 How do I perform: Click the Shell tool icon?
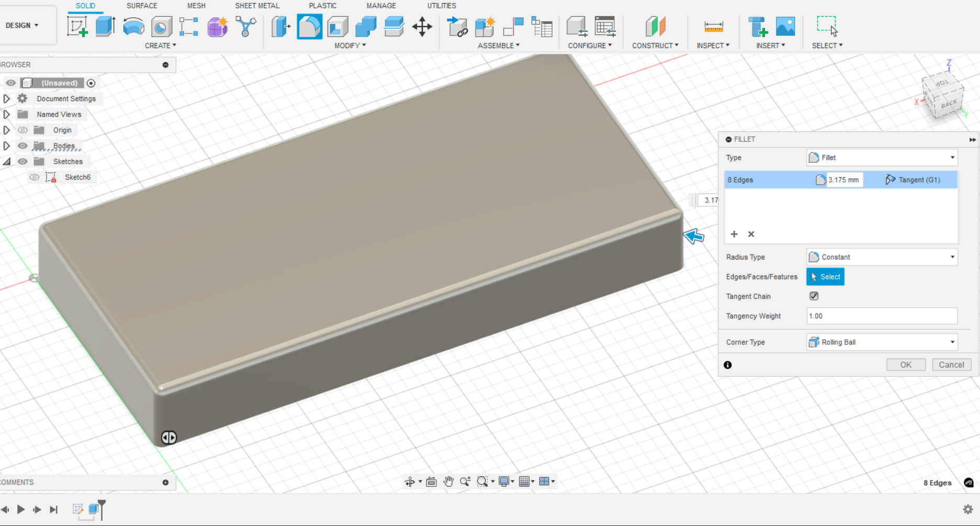337,26
